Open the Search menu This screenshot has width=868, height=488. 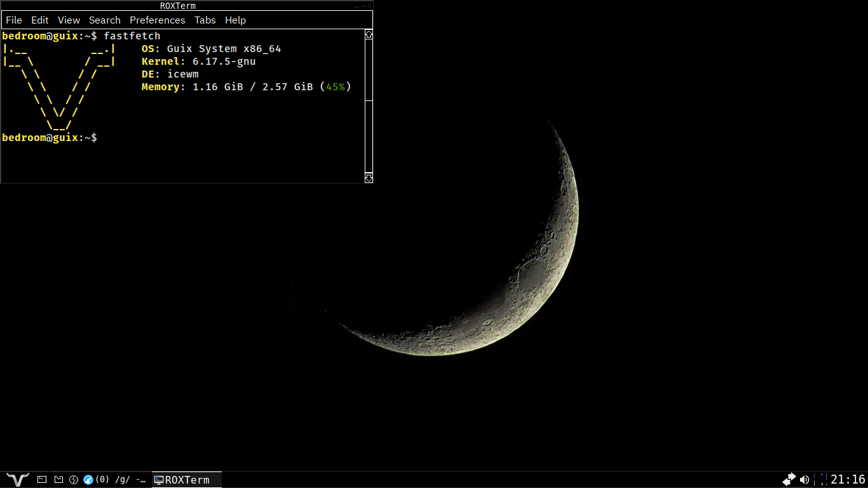[105, 20]
